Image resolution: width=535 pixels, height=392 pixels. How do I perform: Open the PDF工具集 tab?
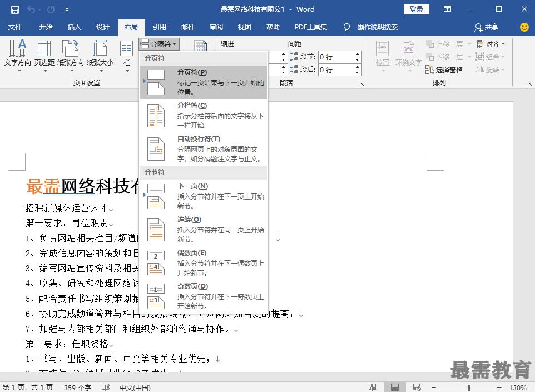(311, 27)
